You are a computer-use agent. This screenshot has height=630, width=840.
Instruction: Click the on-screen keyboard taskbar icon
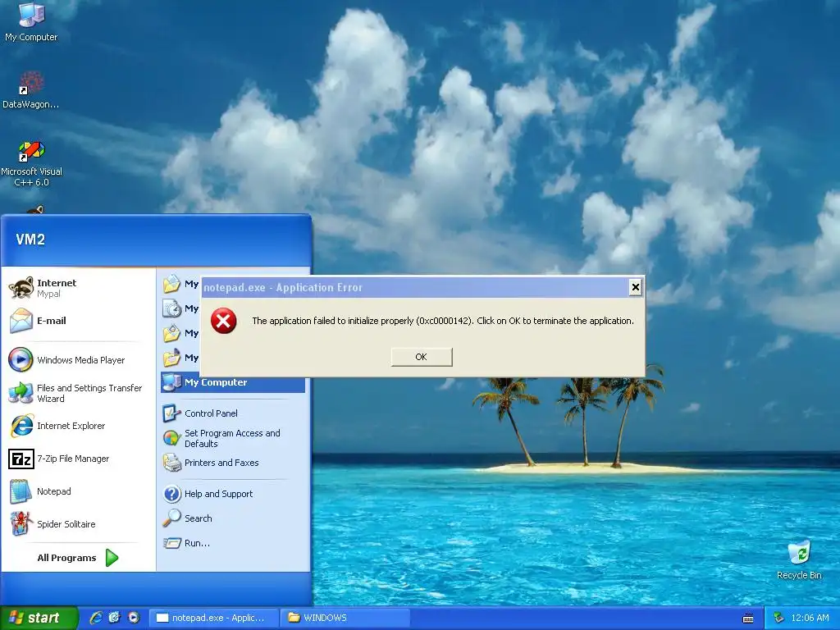(748, 619)
